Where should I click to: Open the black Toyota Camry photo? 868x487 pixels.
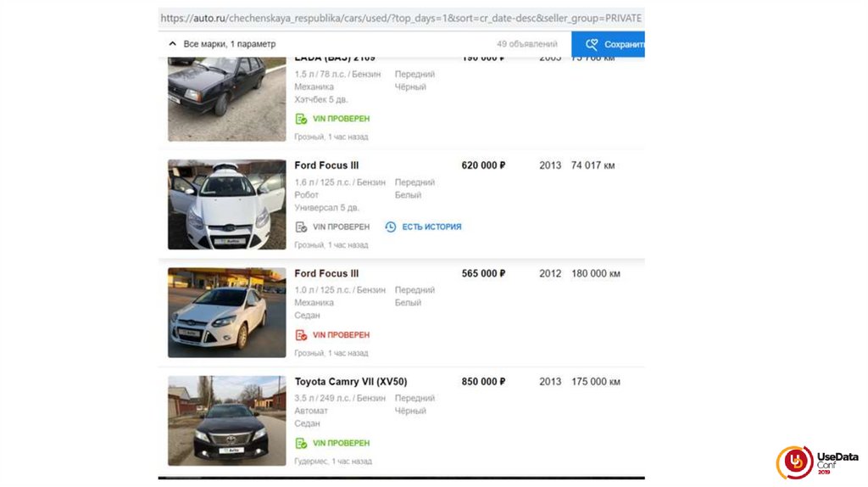click(226, 421)
